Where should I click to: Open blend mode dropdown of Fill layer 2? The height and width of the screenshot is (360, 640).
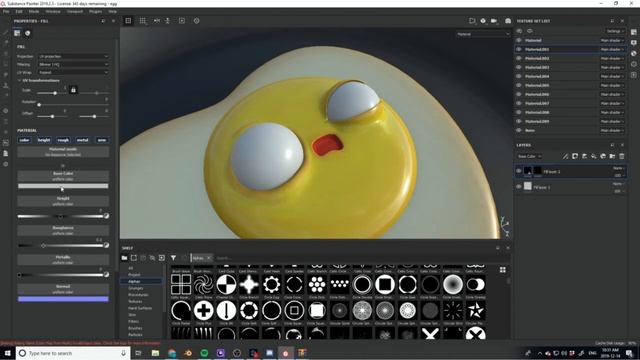(x=618, y=168)
